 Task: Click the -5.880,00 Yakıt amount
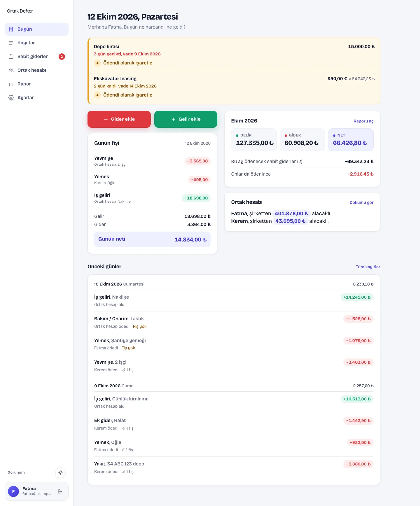coord(358,464)
